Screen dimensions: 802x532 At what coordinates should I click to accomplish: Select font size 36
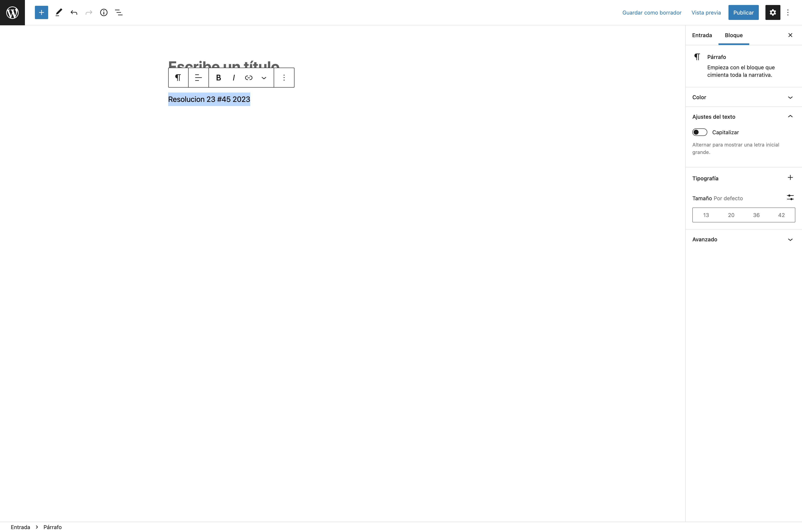[756, 215]
